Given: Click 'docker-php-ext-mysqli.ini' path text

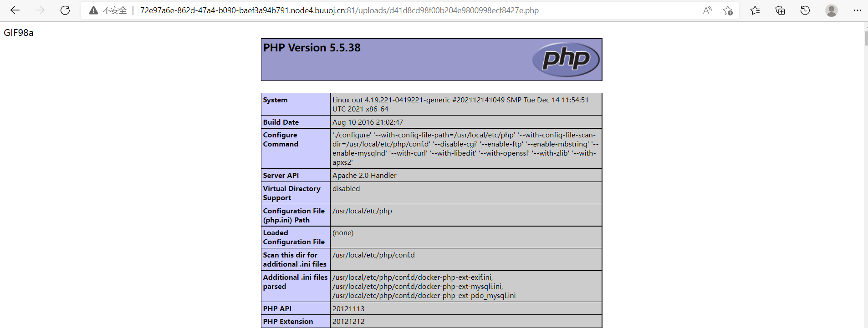Looking at the screenshot, I should [418, 286].
